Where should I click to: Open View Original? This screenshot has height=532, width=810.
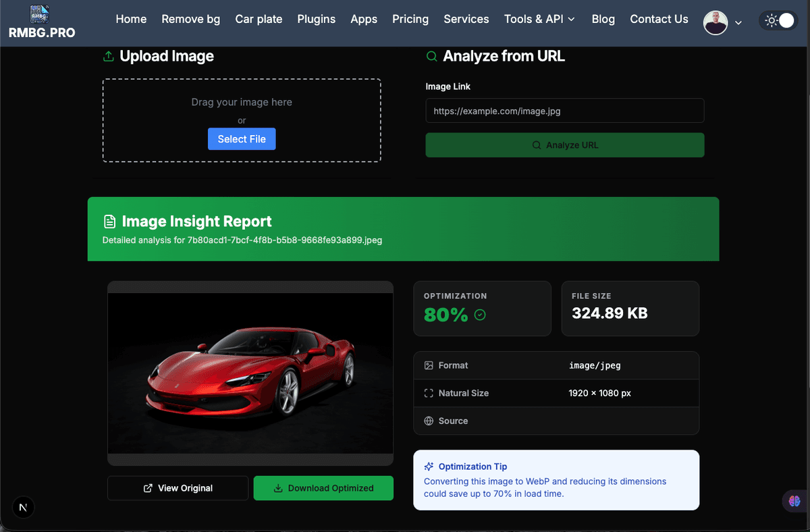coord(178,487)
